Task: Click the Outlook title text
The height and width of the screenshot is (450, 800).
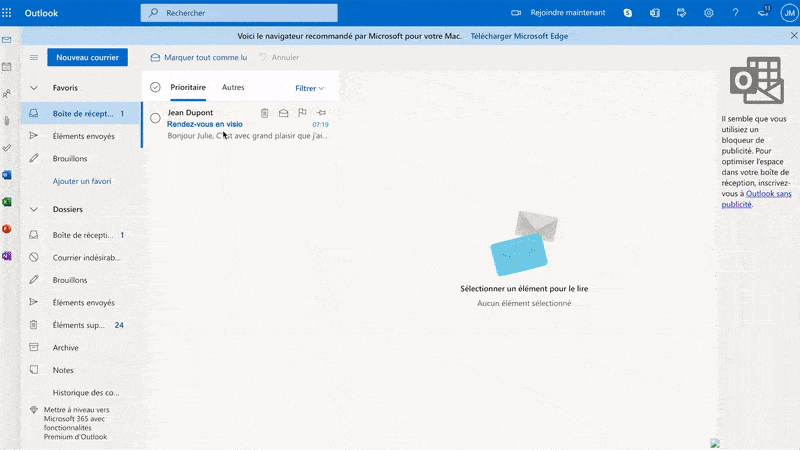Action: [x=41, y=13]
